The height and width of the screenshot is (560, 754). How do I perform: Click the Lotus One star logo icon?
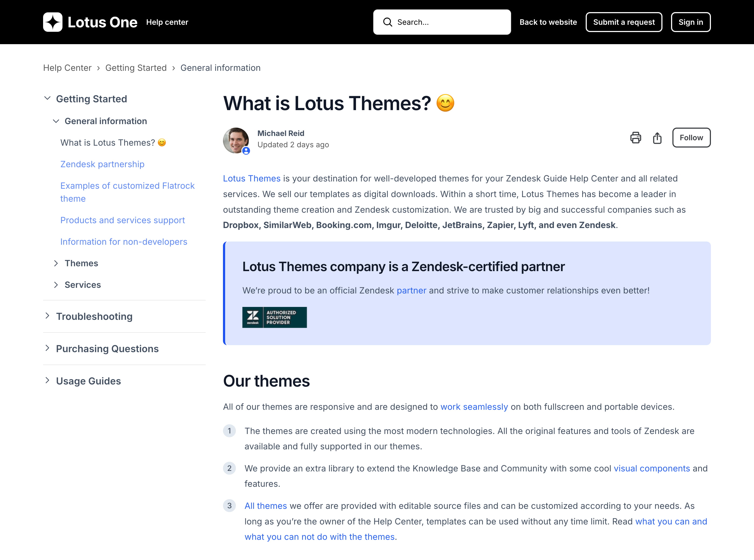coord(53,22)
